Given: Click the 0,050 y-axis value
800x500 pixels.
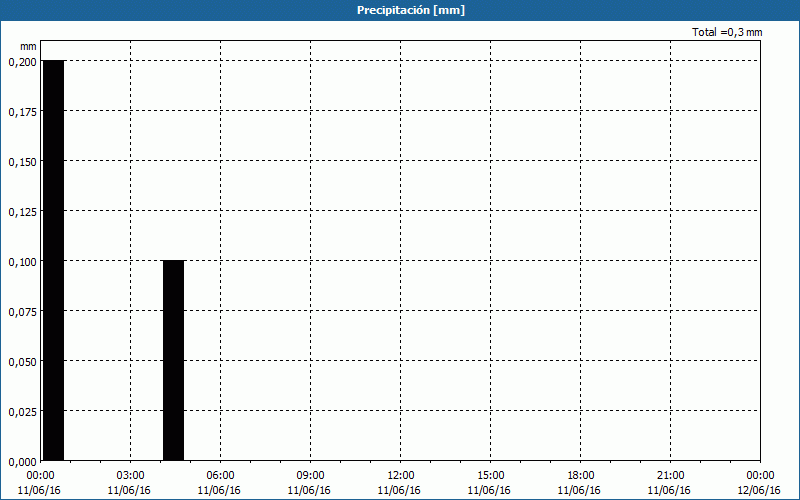Looking at the screenshot, I should coord(22,362).
